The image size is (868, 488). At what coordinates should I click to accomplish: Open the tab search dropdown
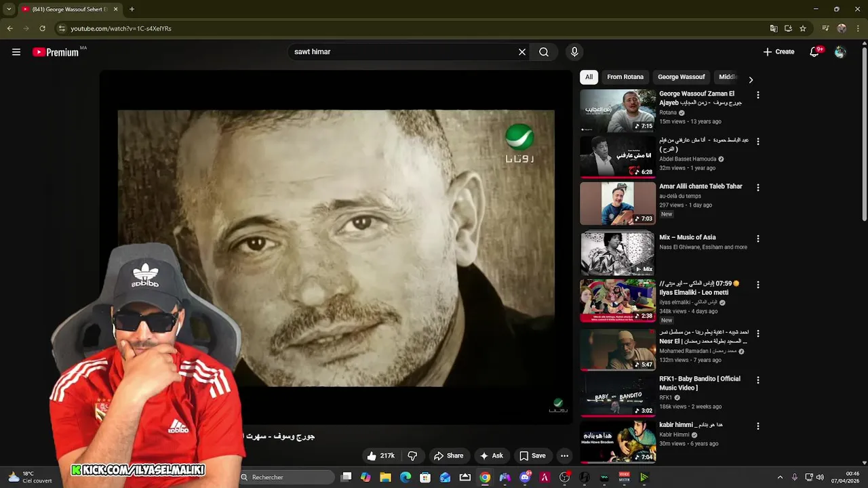[x=8, y=9]
